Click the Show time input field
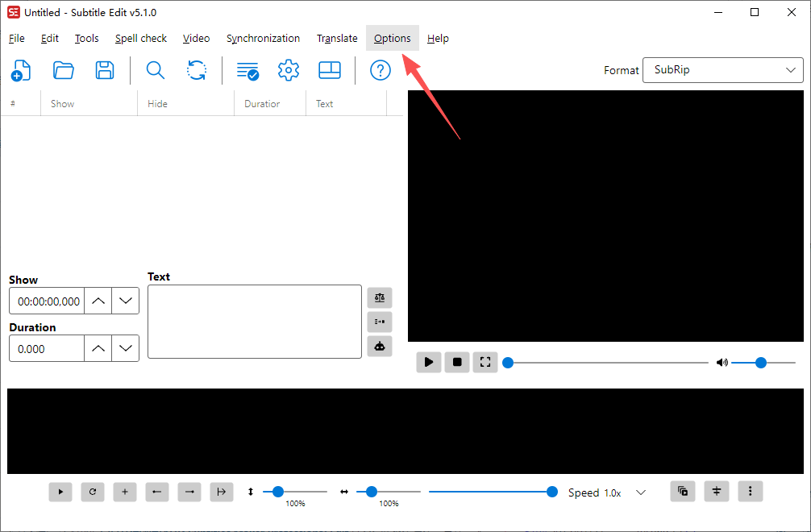Image resolution: width=811 pixels, height=532 pixels. click(47, 301)
